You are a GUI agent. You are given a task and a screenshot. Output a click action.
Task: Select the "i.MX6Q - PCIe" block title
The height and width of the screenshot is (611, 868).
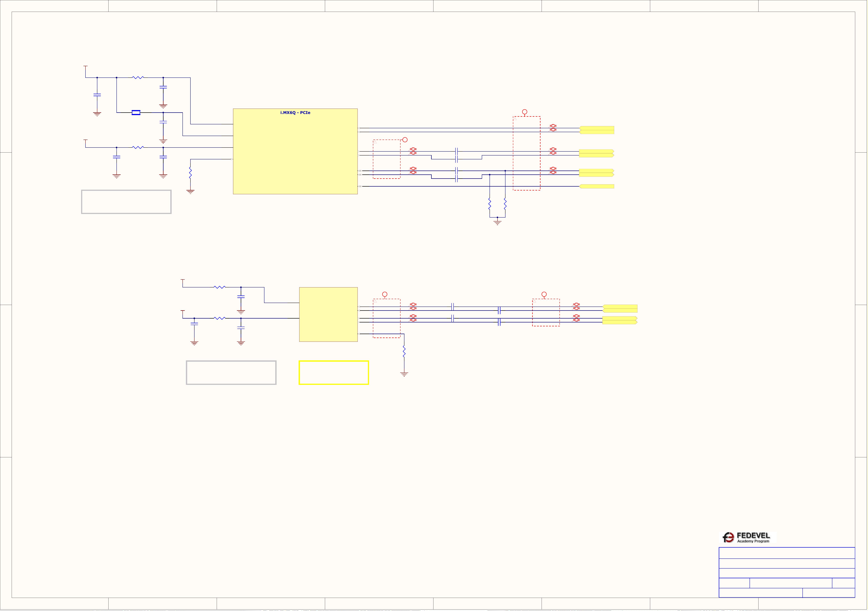(295, 113)
